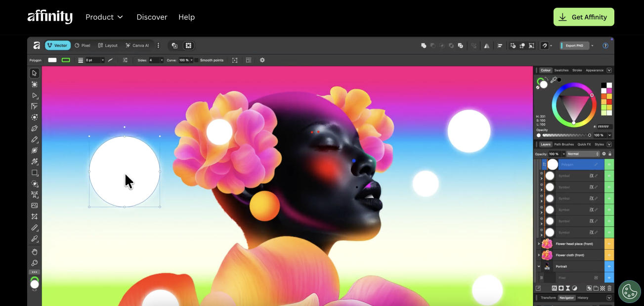Click the delete layer trash icon
Viewport: 644px width, 306px height.
(609, 288)
